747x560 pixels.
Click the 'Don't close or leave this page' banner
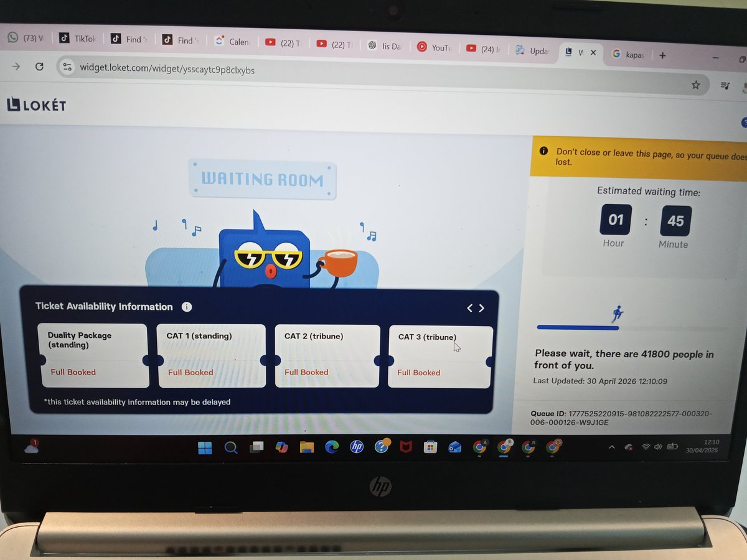click(638, 157)
